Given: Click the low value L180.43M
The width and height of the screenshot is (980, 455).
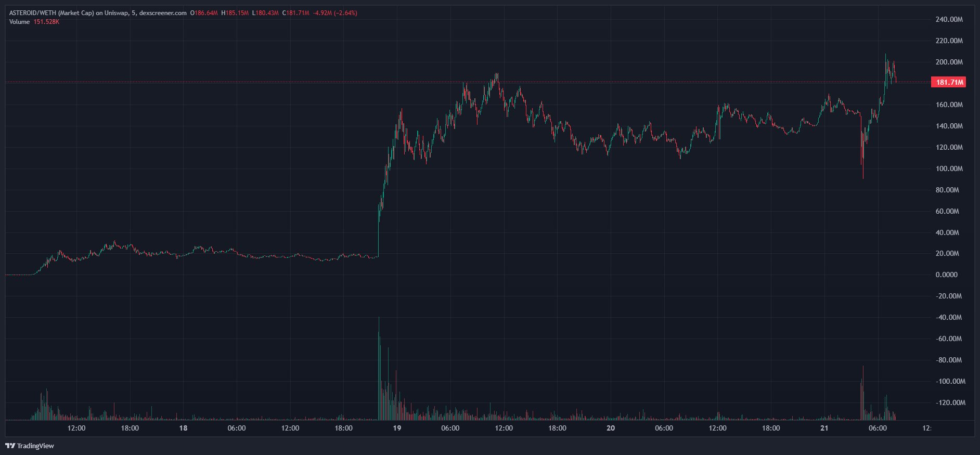Looking at the screenshot, I should pos(265,13).
